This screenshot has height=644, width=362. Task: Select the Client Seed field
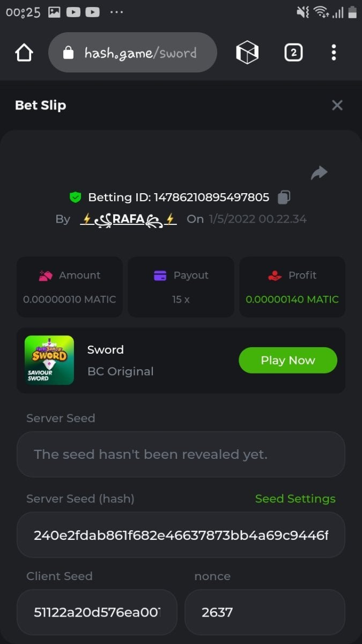97,612
